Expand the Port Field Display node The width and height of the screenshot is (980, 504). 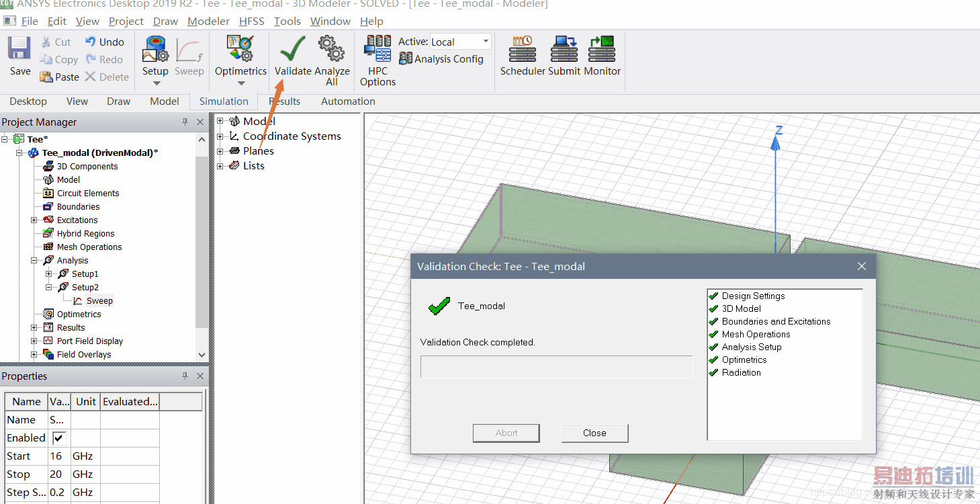point(34,341)
